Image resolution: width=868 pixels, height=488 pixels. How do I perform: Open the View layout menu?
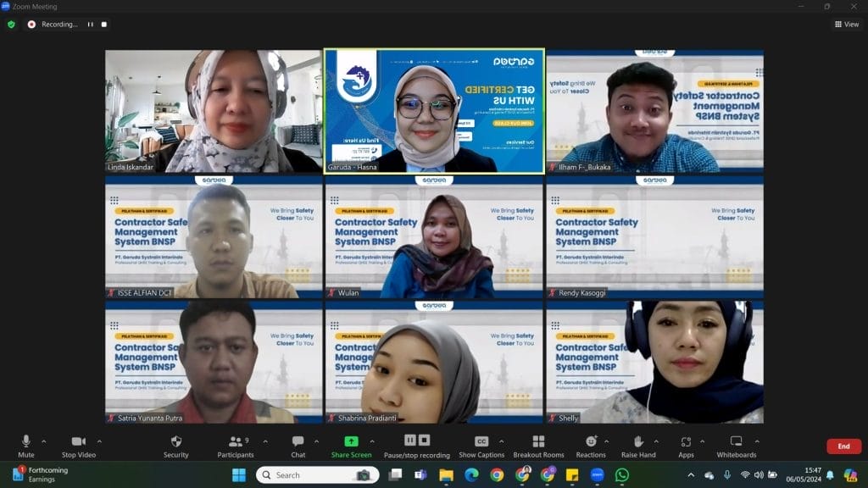[846, 25]
